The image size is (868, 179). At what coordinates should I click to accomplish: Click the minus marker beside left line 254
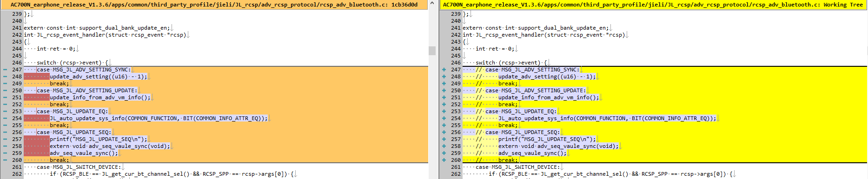[x=5, y=118]
